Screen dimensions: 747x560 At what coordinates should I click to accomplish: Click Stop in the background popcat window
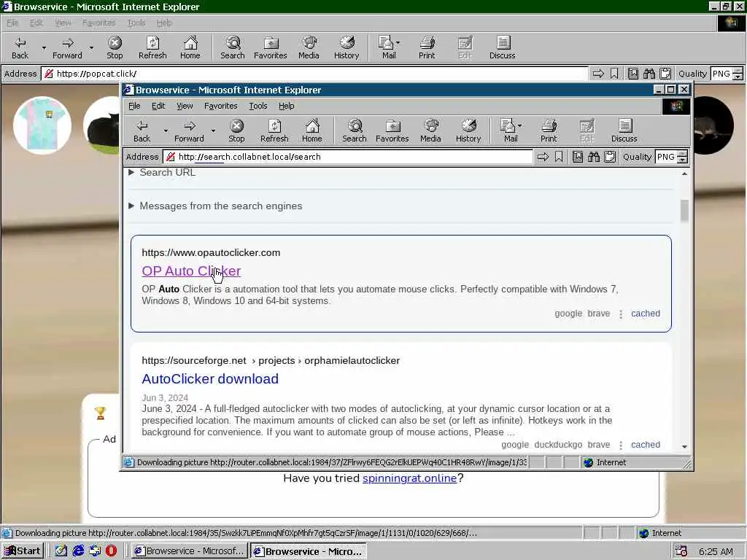point(115,47)
